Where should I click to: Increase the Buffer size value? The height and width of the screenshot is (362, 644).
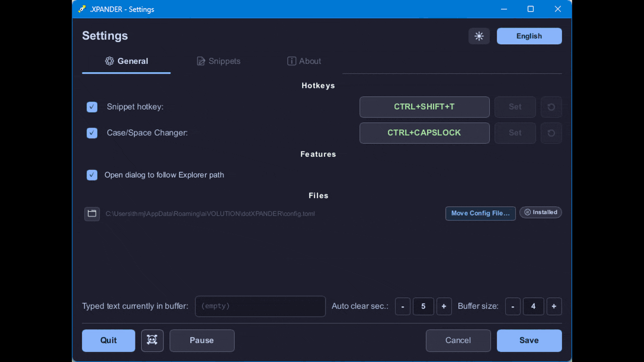click(x=554, y=306)
